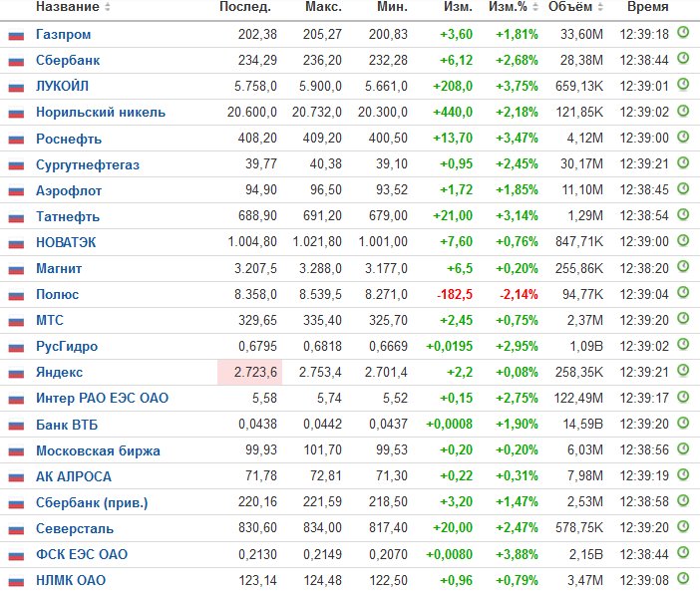Click the clock icon in the АК АЛРОСА row
The image size is (700, 592).
[x=683, y=474]
